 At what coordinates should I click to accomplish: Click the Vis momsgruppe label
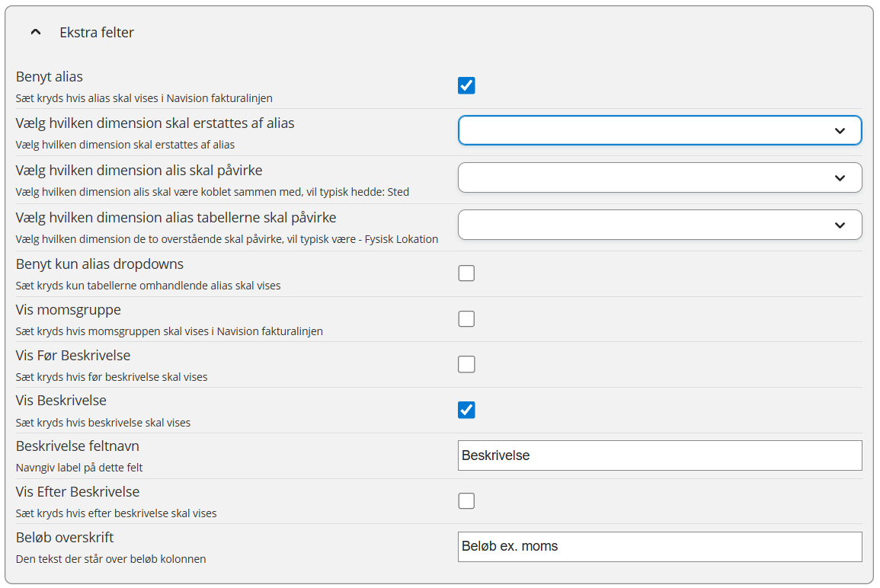coord(69,310)
